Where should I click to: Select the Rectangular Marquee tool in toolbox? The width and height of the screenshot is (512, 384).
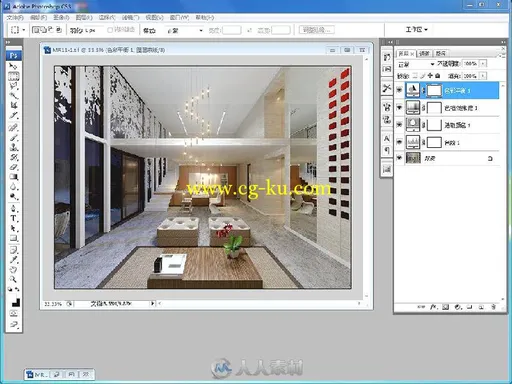point(13,76)
